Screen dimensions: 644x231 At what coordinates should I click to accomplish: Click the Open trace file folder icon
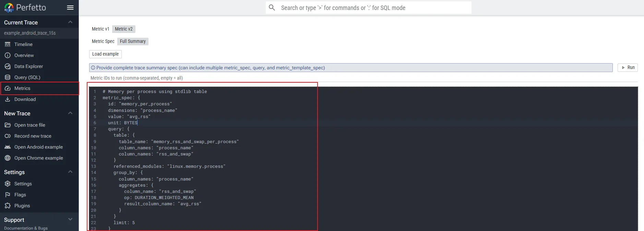(x=8, y=125)
